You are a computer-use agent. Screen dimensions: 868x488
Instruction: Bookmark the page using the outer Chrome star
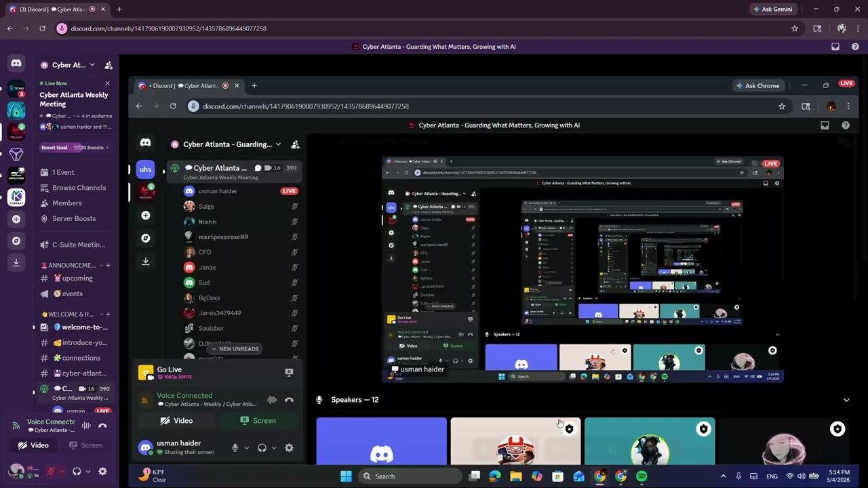click(x=795, y=28)
